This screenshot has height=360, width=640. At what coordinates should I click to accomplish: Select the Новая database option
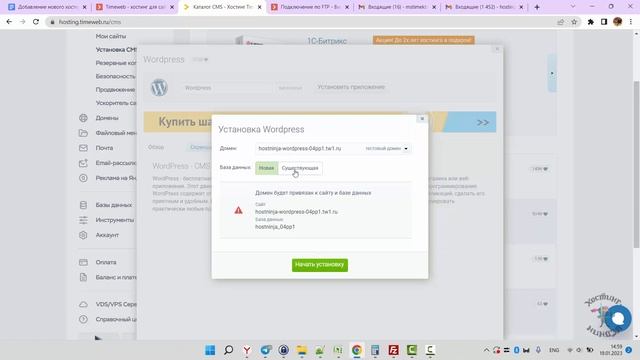pyautogui.click(x=267, y=168)
